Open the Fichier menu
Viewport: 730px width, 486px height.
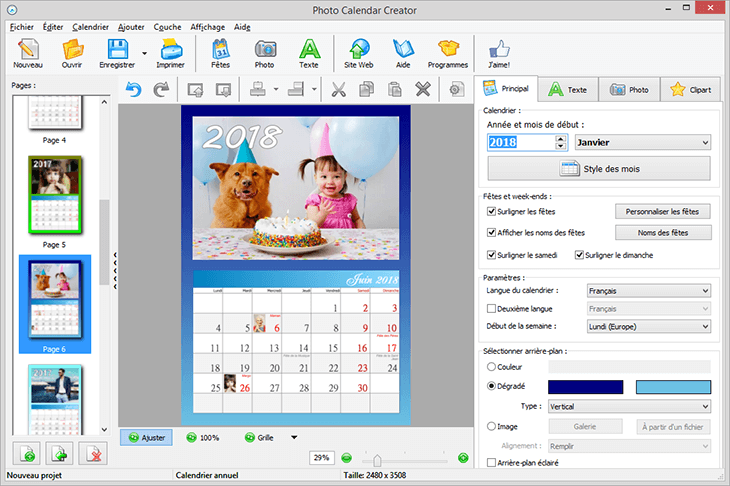pos(21,27)
